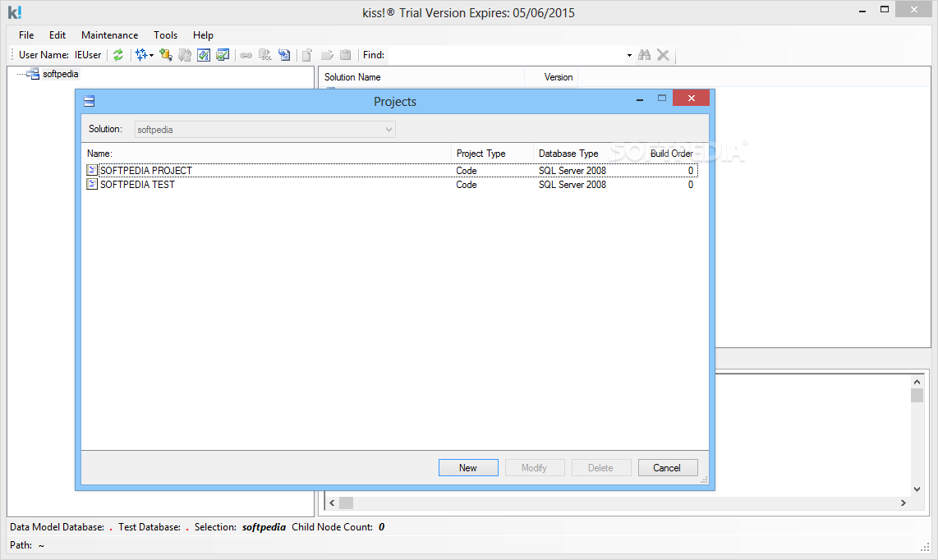
Task: Click Cancel in the Projects dialog
Action: click(x=668, y=468)
